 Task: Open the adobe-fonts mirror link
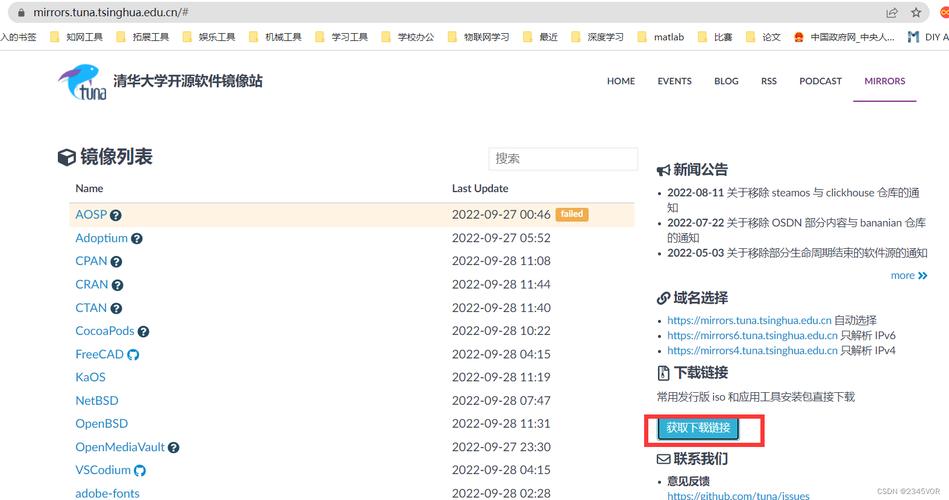[x=107, y=493]
